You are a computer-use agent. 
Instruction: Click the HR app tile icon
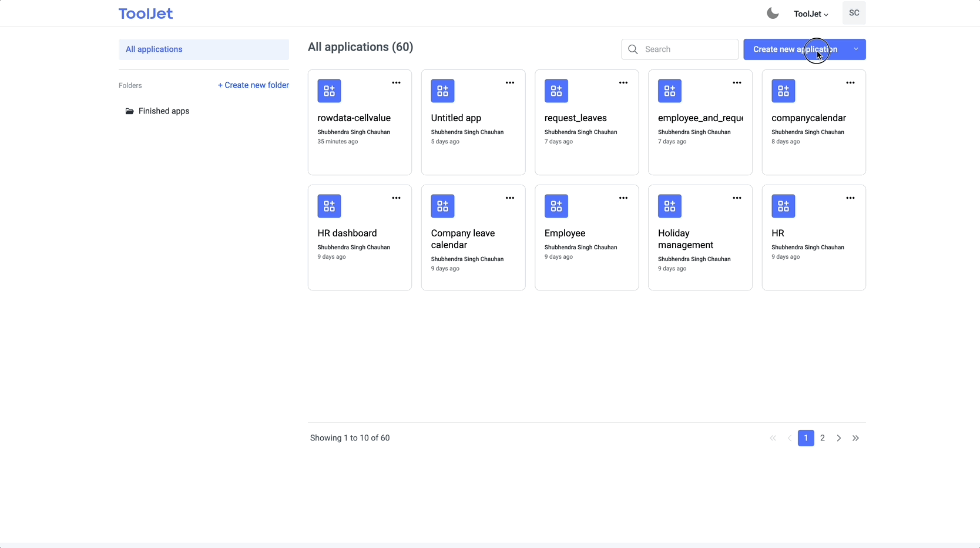coord(783,206)
